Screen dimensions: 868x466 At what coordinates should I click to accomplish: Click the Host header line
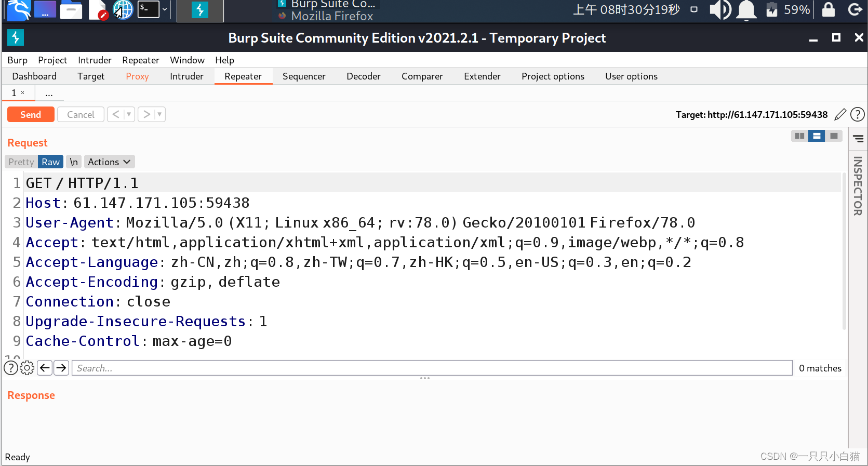(x=138, y=203)
